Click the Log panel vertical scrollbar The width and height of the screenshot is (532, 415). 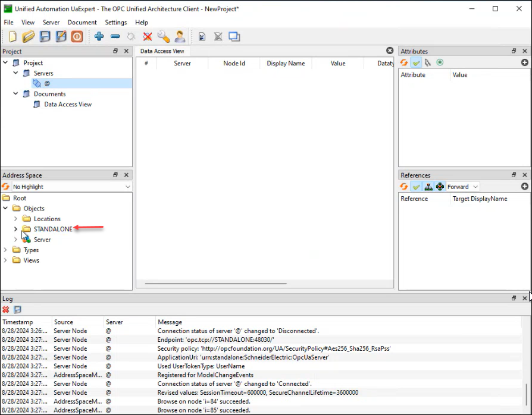526,395
